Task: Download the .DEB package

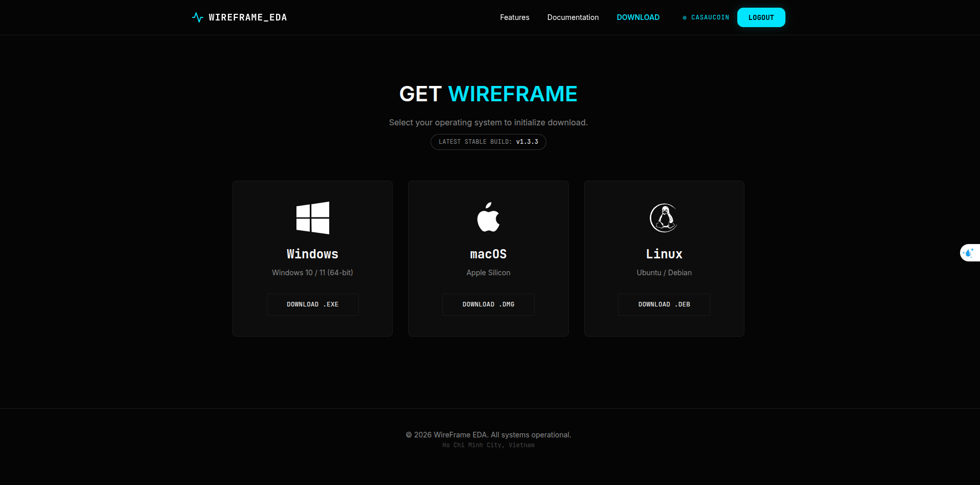Action: [x=664, y=304]
